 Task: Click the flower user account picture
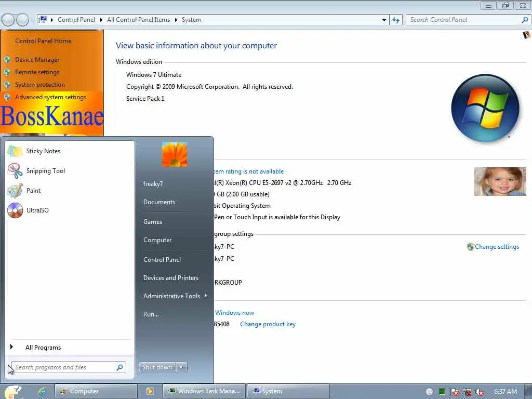[x=175, y=154]
